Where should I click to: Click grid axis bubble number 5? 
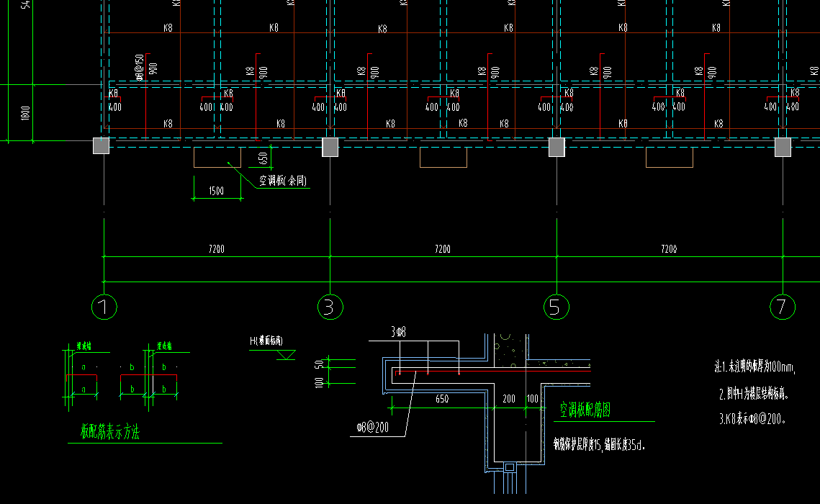557,307
